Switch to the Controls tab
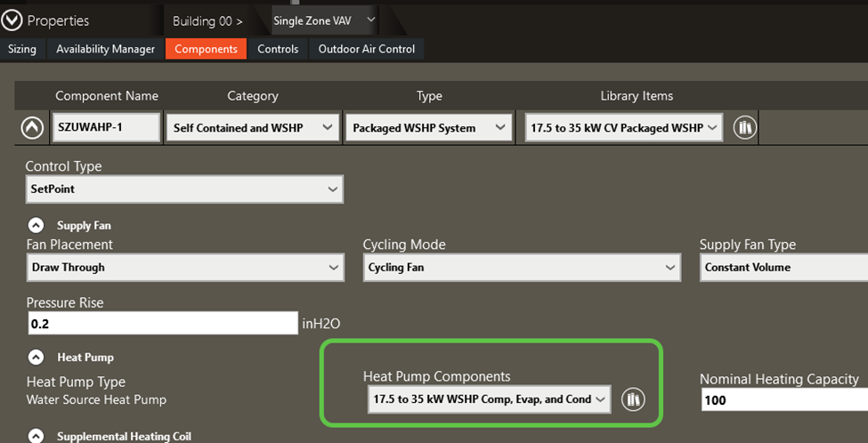This screenshot has height=443, width=868. click(x=278, y=49)
